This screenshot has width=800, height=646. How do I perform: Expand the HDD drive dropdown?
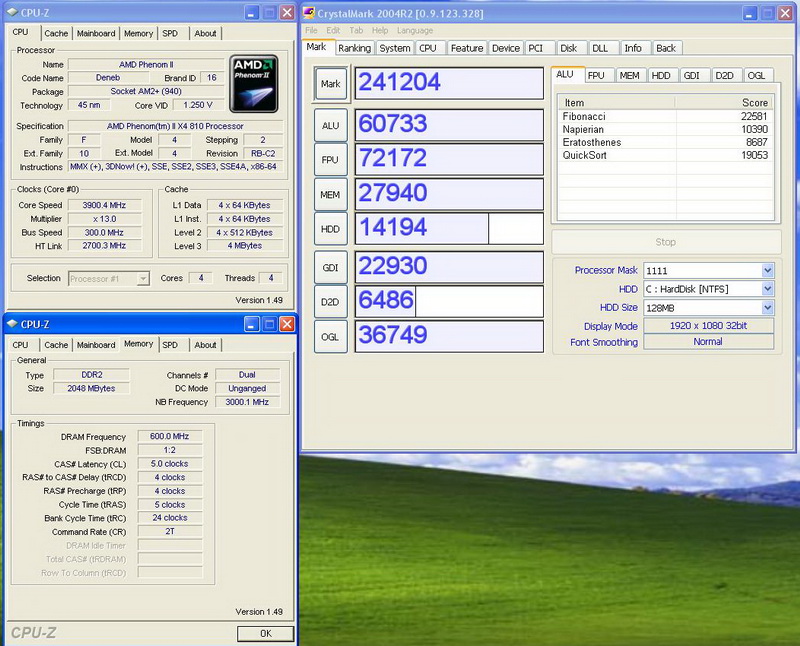767,289
